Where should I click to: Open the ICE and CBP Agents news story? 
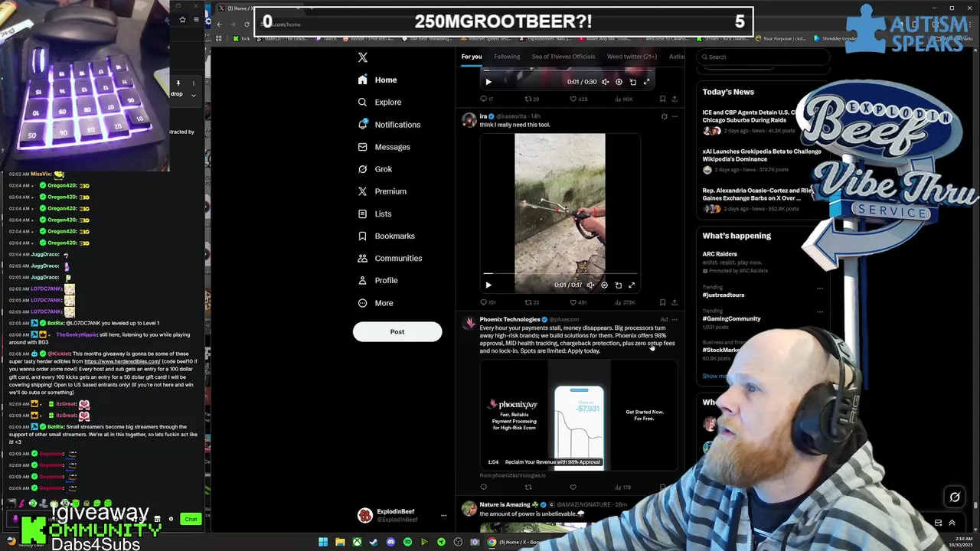750,116
